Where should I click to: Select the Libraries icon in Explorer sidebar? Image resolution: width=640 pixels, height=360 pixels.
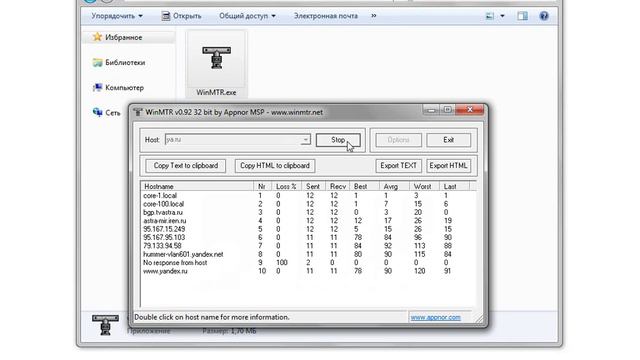point(97,62)
